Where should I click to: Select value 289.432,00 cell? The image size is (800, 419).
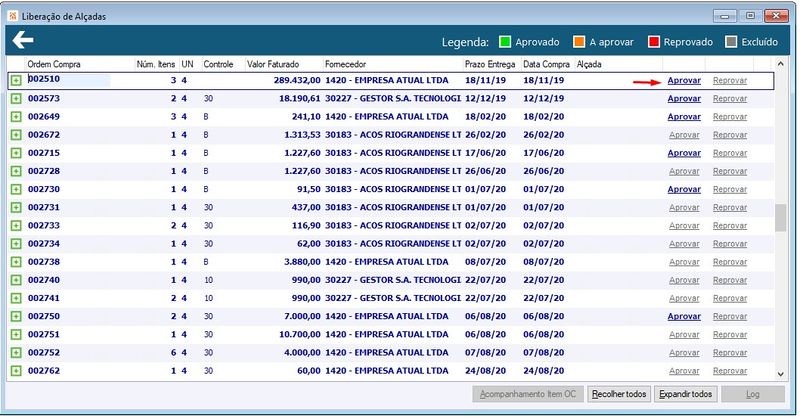pyautogui.click(x=297, y=81)
